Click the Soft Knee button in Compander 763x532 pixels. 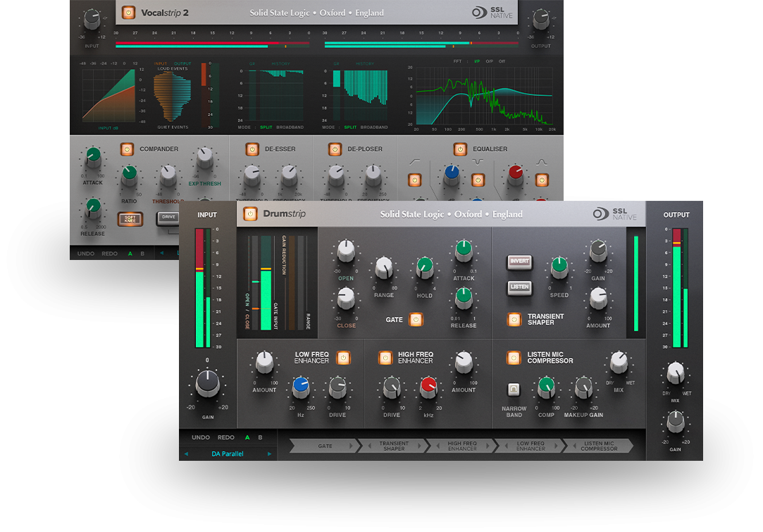pyautogui.click(x=130, y=219)
